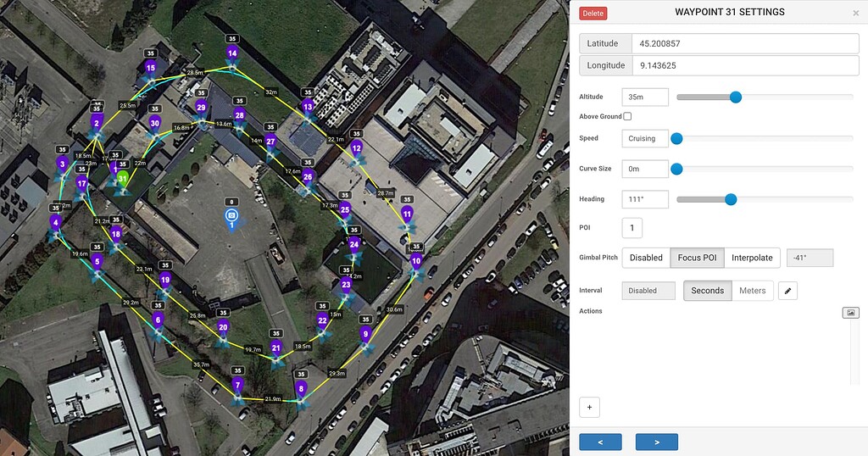Click the green active waypoint 31 marker
This screenshot has width=868, height=456.
(x=123, y=180)
